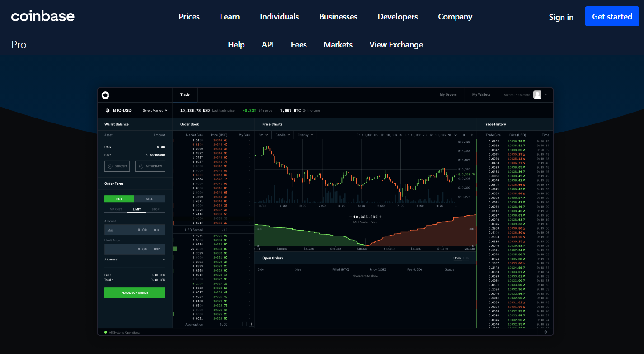The height and width of the screenshot is (354, 644).
Task: Click the View Exchange link
Action: click(396, 45)
